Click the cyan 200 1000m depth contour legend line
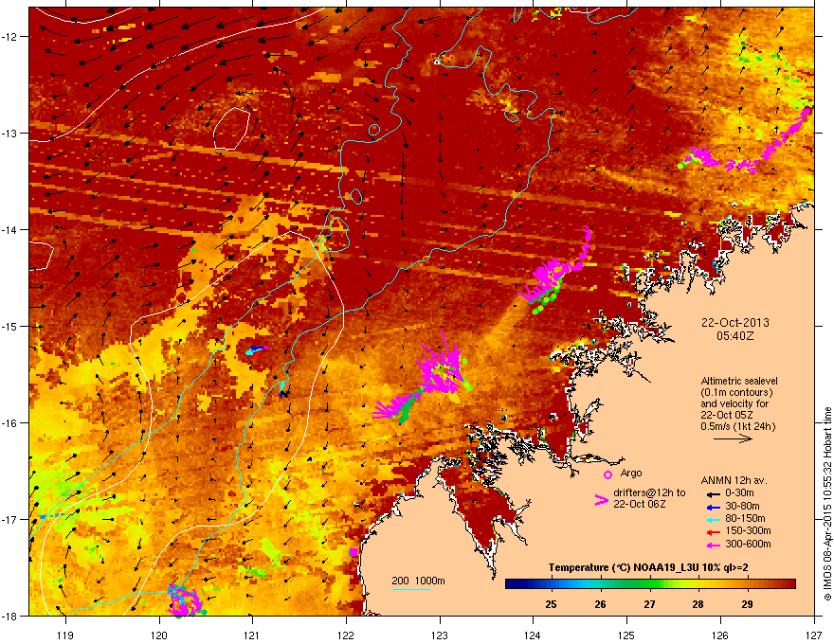This screenshot has height=644, width=834. 411,589
